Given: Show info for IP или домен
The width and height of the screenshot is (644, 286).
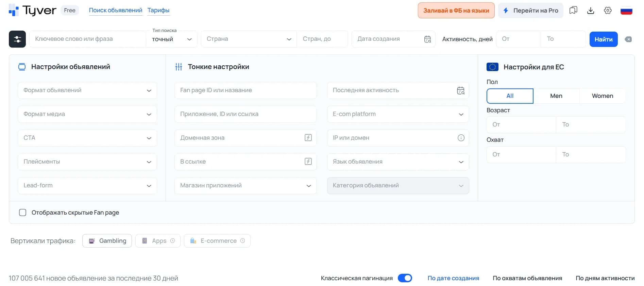Looking at the screenshot, I should coord(461,138).
